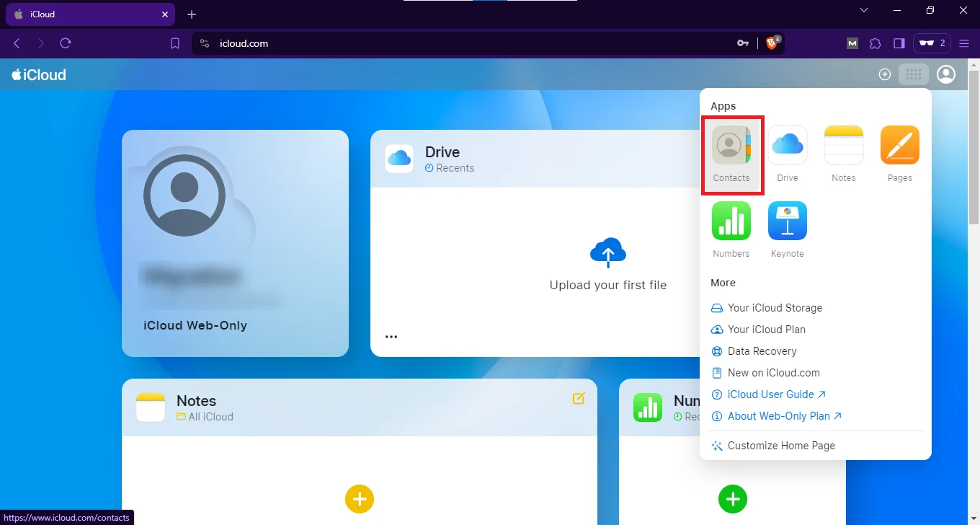Viewport: 980px width, 525px height.
Task: Reload the iCloud page
Action: (x=66, y=43)
